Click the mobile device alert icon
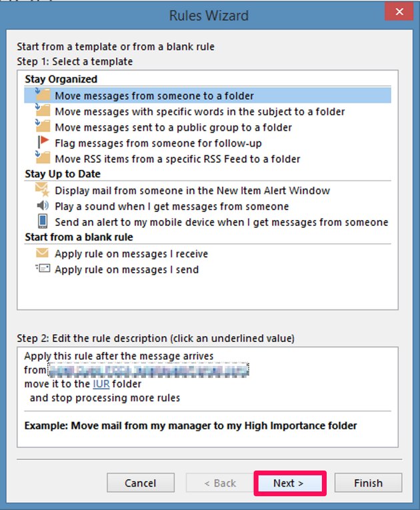The width and height of the screenshot is (420, 510). click(x=43, y=221)
